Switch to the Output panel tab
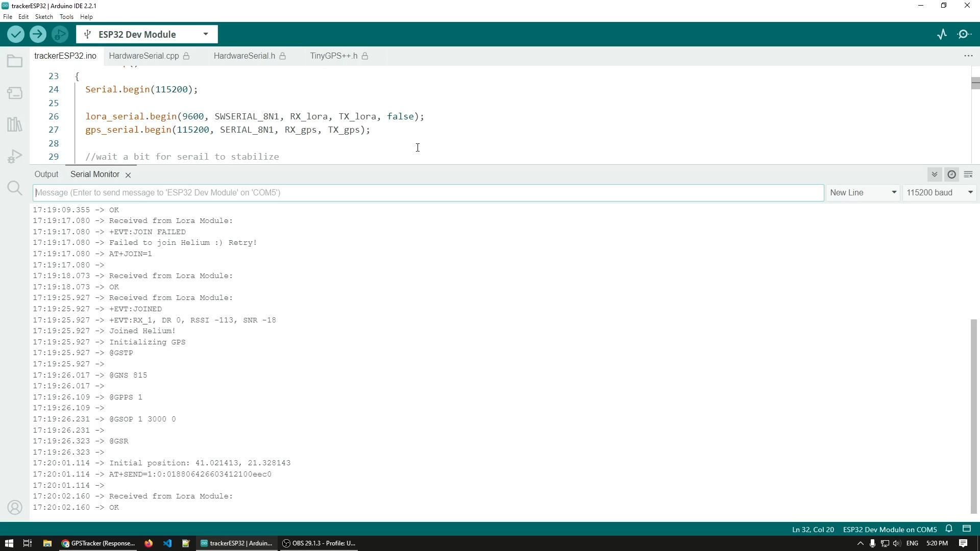The height and width of the screenshot is (551, 980). (46, 174)
